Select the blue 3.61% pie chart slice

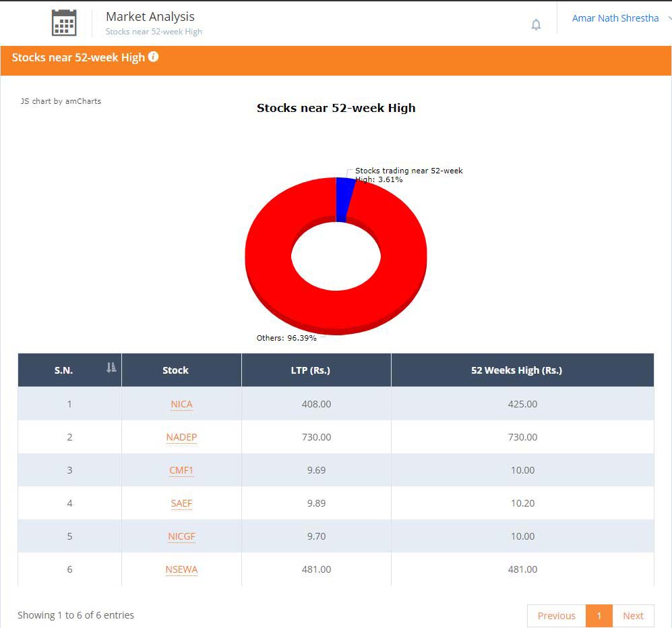(344, 196)
